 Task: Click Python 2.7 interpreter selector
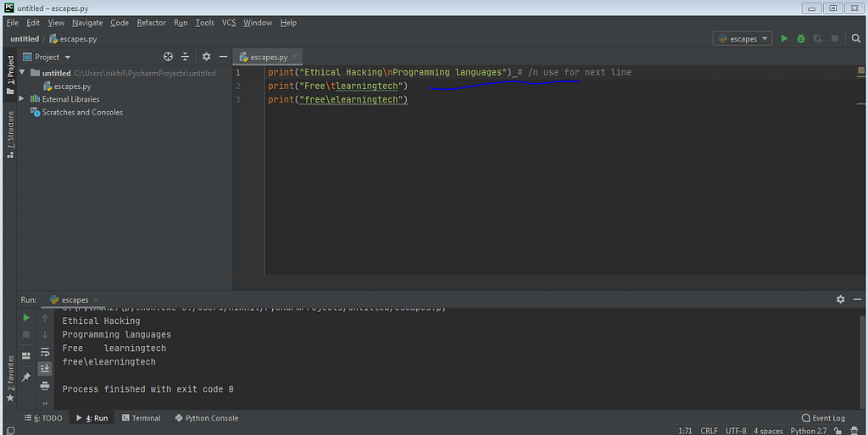pos(808,431)
